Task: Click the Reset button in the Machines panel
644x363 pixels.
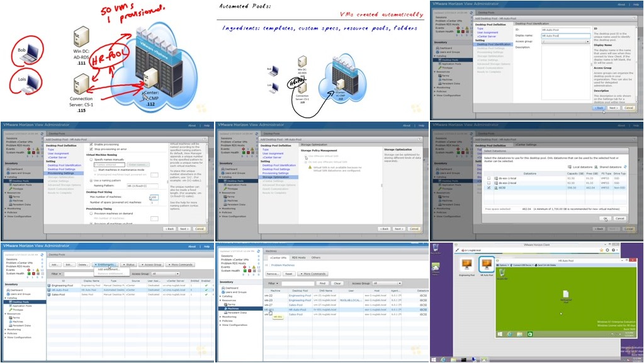Action: (x=289, y=274)
